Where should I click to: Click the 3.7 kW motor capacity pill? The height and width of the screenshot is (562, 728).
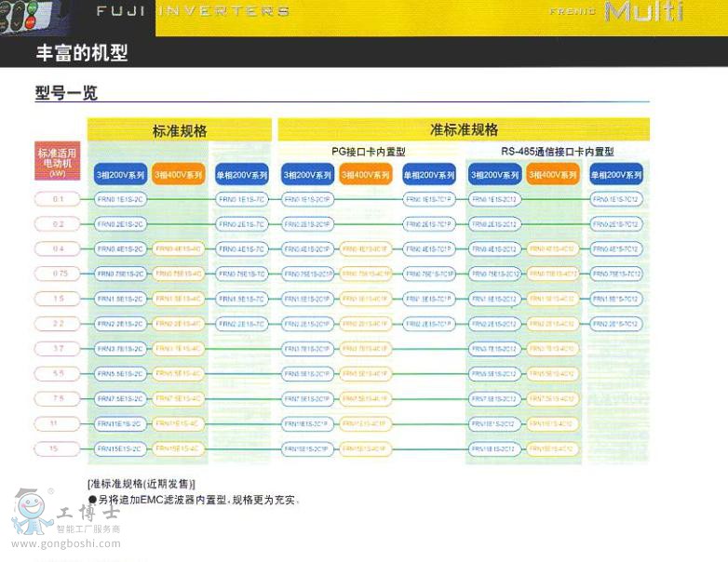59,349
